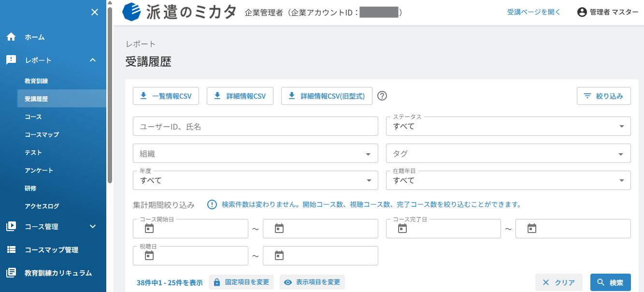Click the help question mark icon
The image size is (644, 292).
click(382, 96)
